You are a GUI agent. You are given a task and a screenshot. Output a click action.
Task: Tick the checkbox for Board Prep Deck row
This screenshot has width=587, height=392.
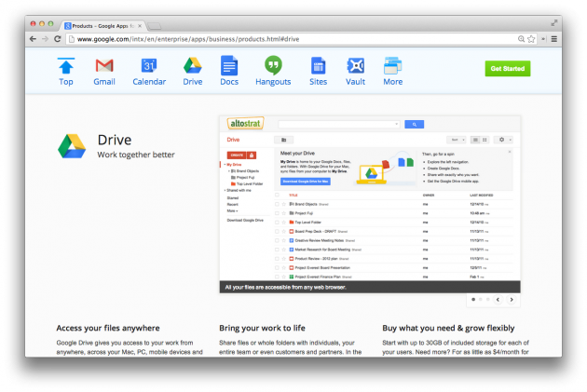coord(277,232)
